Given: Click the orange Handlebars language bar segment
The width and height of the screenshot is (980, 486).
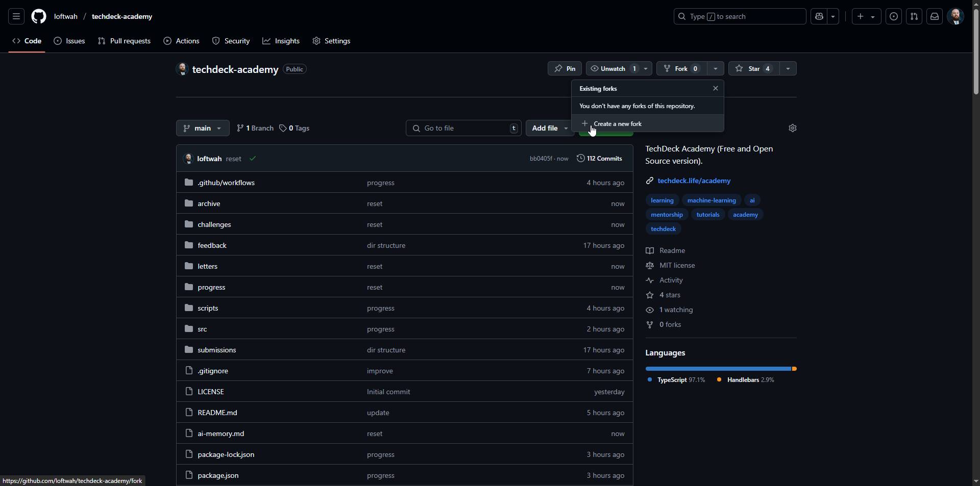Looking at the screenshot, I should (794, 369).
